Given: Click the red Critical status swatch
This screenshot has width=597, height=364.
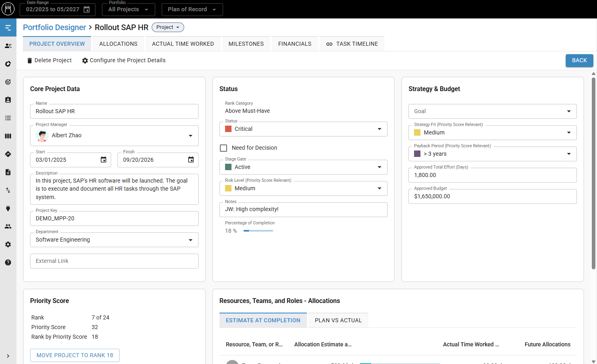Looking at the screenshot, I should (228, 129).
